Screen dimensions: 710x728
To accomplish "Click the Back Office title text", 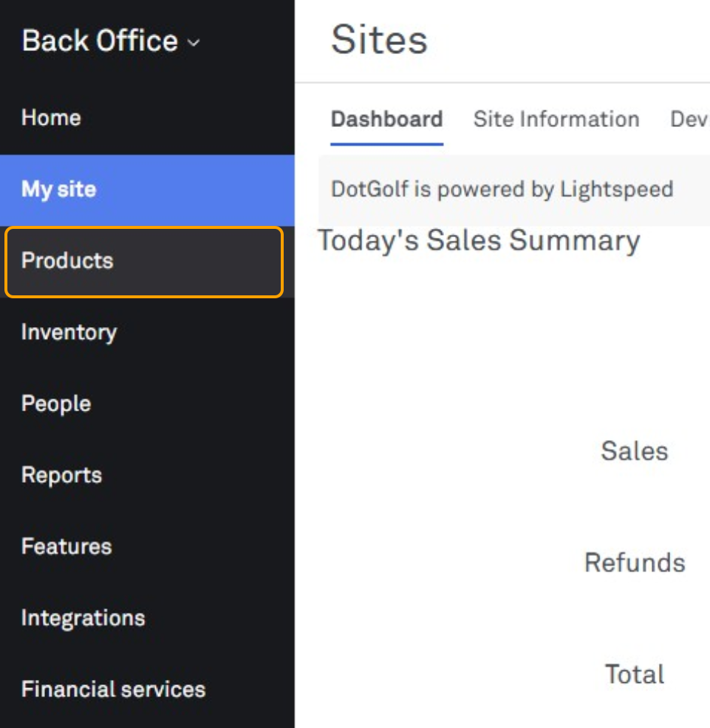I will click(100, 41).
